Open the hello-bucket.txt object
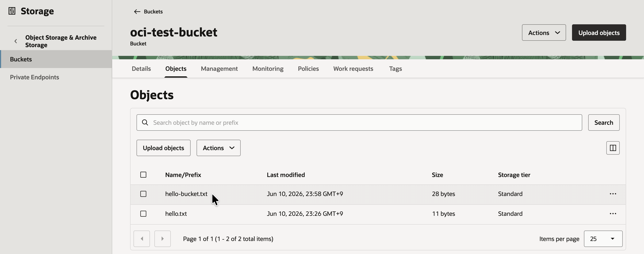 pos(186,194)
